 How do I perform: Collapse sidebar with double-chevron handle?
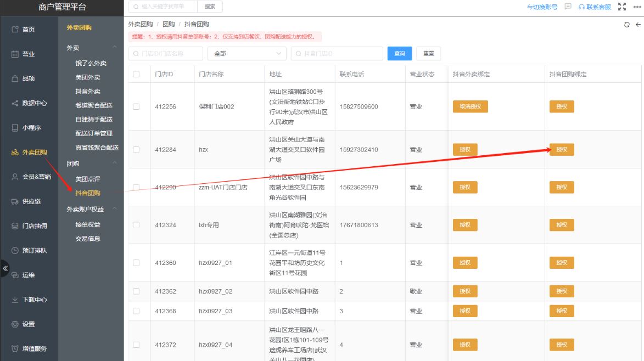5,269
